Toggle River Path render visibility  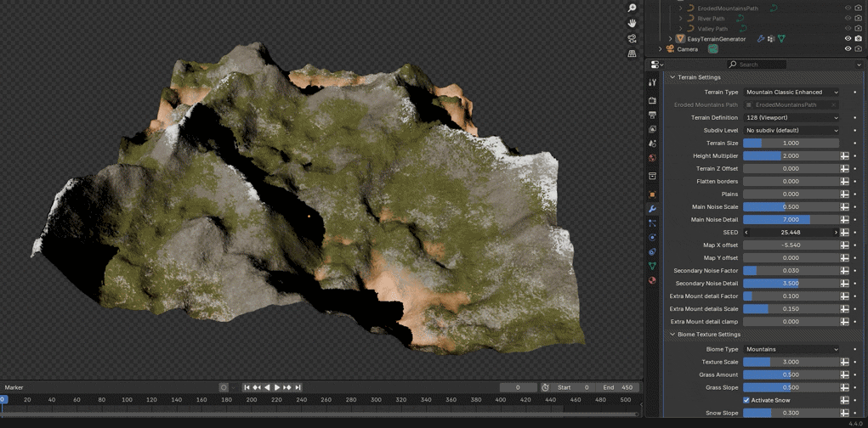859,18
